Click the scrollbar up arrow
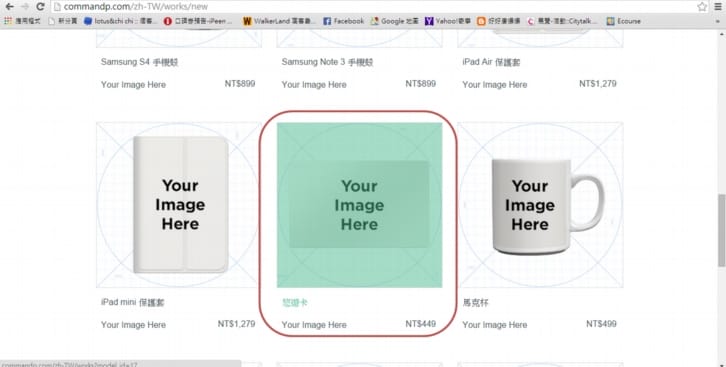726x367 pixels. pos(721,34)
